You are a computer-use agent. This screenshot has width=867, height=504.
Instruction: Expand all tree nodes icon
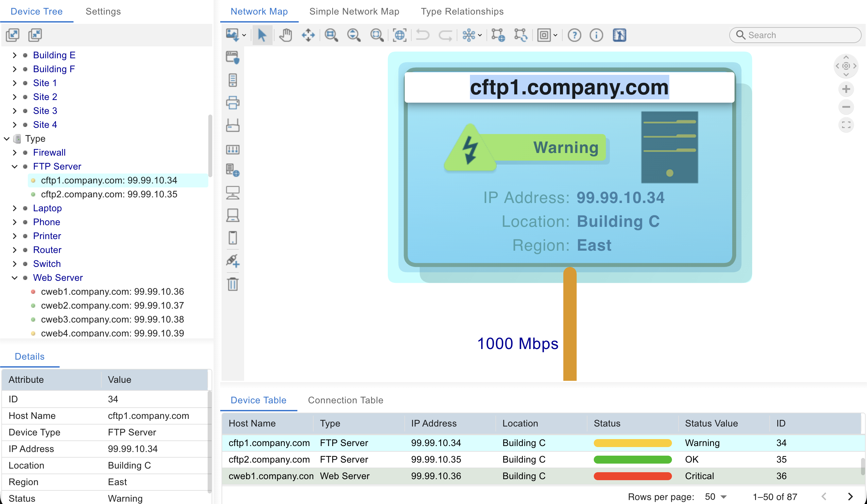click(13, 35)
